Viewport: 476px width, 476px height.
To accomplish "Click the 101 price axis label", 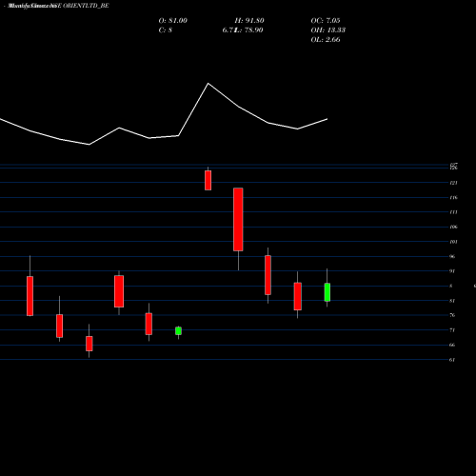I will coord(453,242).
